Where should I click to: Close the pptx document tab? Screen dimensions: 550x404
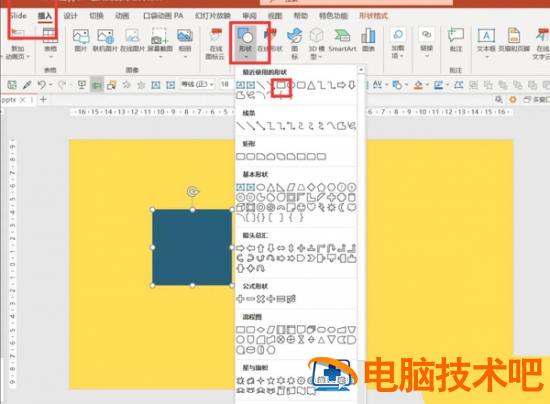[x=22, y=100]
